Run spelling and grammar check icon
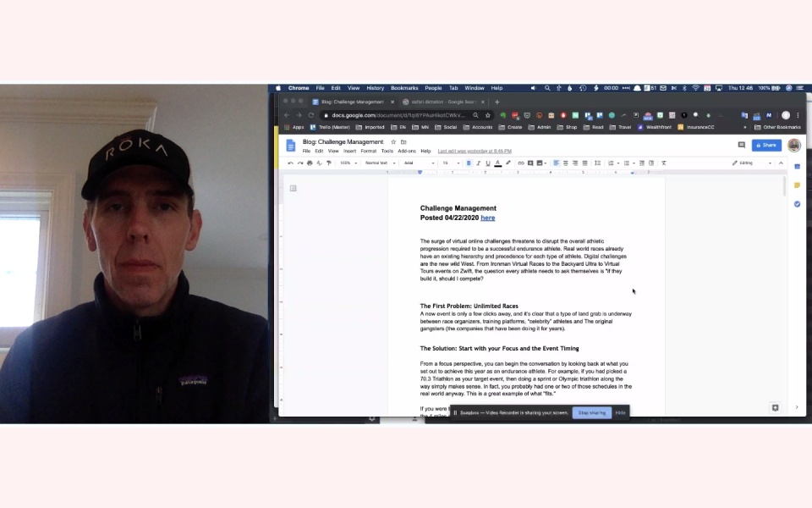The image size is (812, 508). [319, 163]
